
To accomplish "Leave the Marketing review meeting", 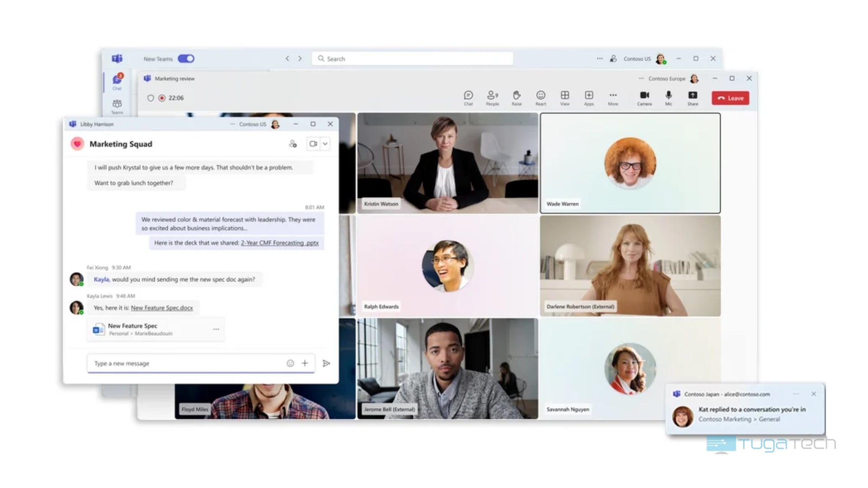I will click(x=730, y=98).
